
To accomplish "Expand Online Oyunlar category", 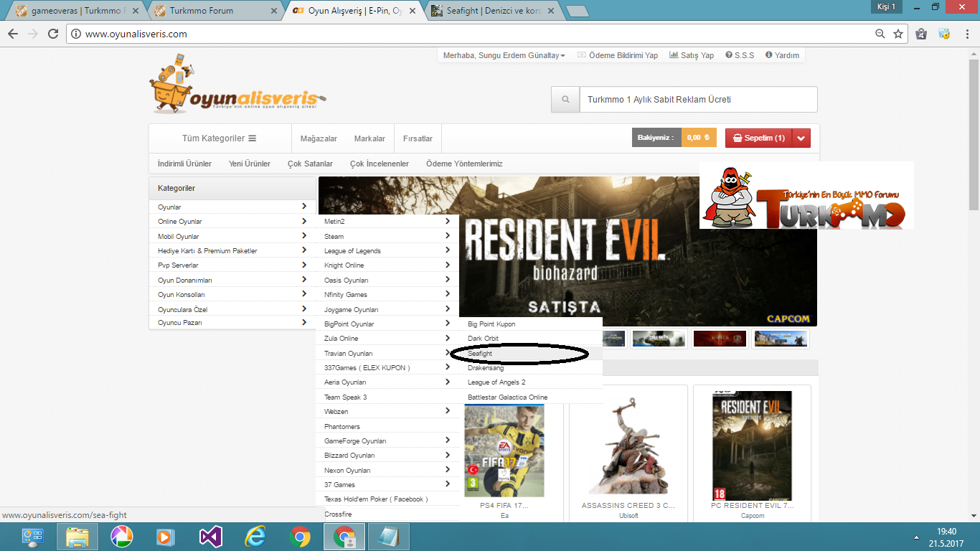I will coord(232,221).
